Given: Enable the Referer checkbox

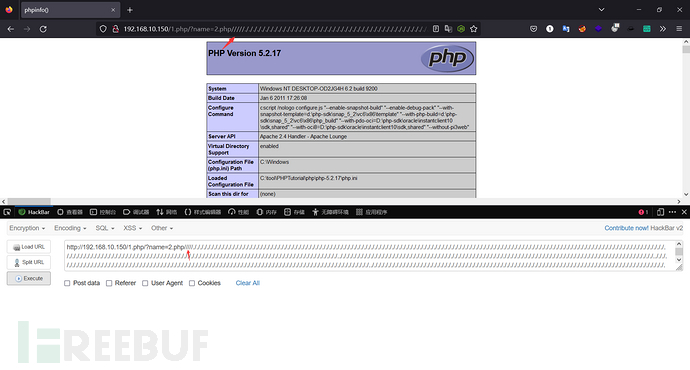Looking at the screenshot, I should (109, 283).
